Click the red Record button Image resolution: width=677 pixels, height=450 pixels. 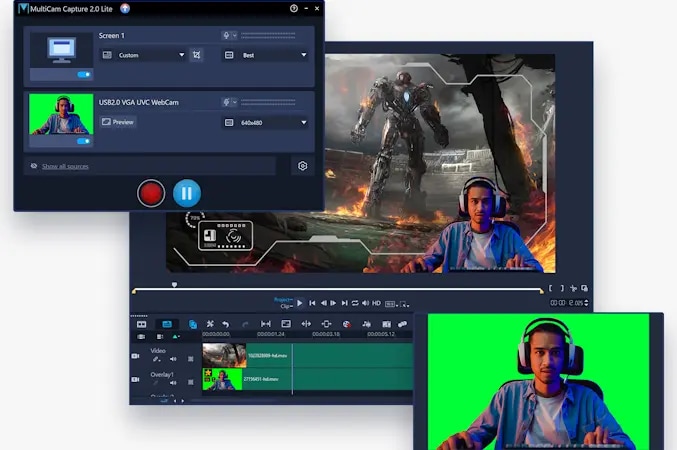pos(151,193)
